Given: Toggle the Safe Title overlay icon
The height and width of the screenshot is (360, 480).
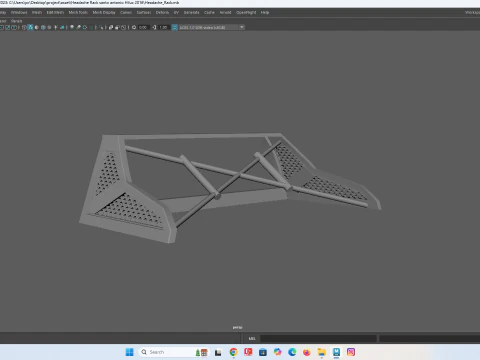Looking at the screenshot, I should point(14,27).
